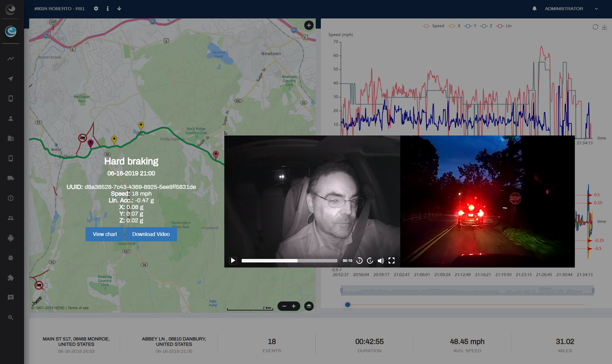Screen dimensions: 612x364
Task: Toggle the Lin series in chart legend
Action: (503, 26)
